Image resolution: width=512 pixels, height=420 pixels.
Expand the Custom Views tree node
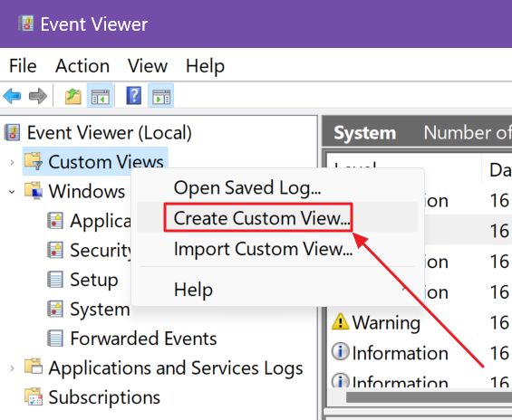click(x=12, y=162)
